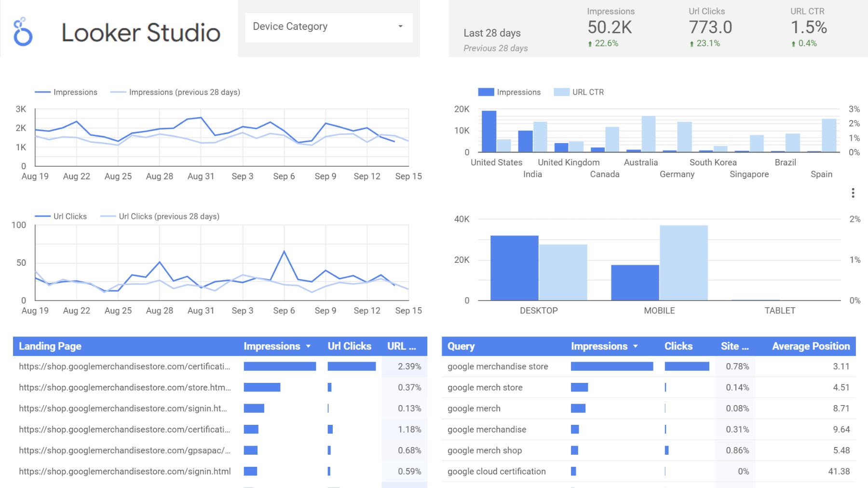The height and width of the screenshot is (488, 868).
Task: Click the Impressions (previous 28 days) legend entry
Action: pos(176,92)
